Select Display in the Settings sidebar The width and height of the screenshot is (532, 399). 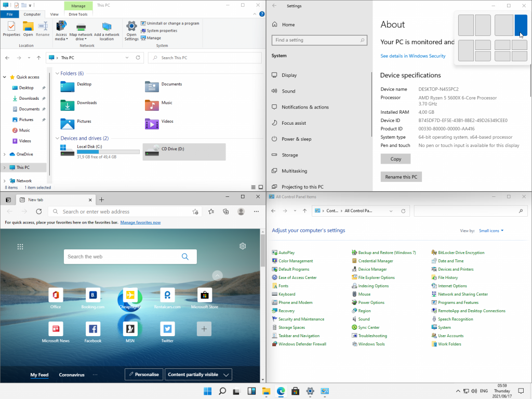pyautogui.click(x=289, y=75)
